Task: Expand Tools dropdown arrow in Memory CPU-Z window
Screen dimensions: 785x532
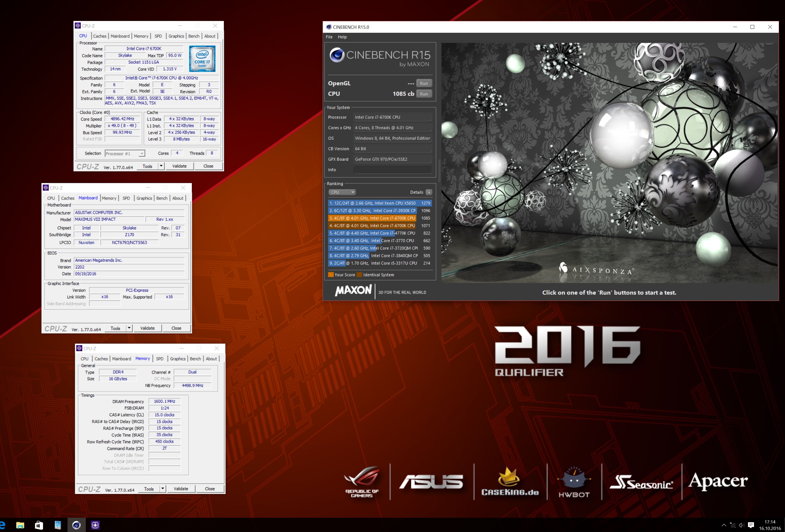Action: pos(163,488)
